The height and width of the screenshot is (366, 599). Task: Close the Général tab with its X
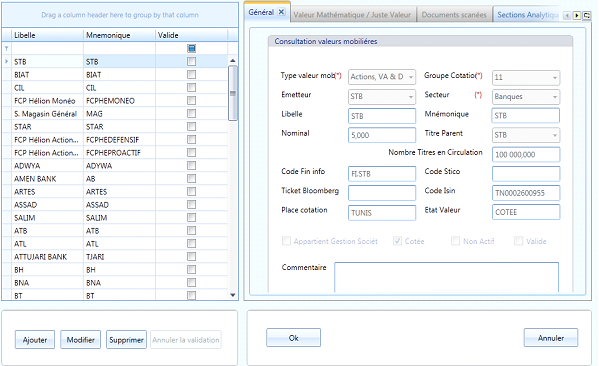pos(281,12)
